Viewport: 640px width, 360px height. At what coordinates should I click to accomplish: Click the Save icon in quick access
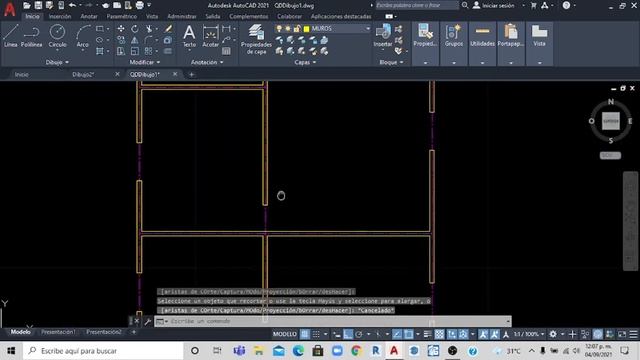click(38, 5)
